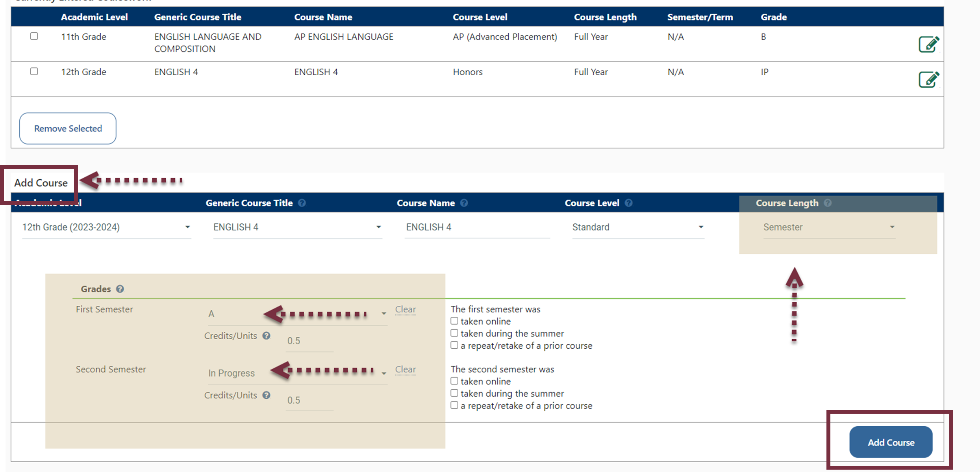This screenshot has height=472, width=980.
Task: Click the Course Name text field
Action: (476, 227)
